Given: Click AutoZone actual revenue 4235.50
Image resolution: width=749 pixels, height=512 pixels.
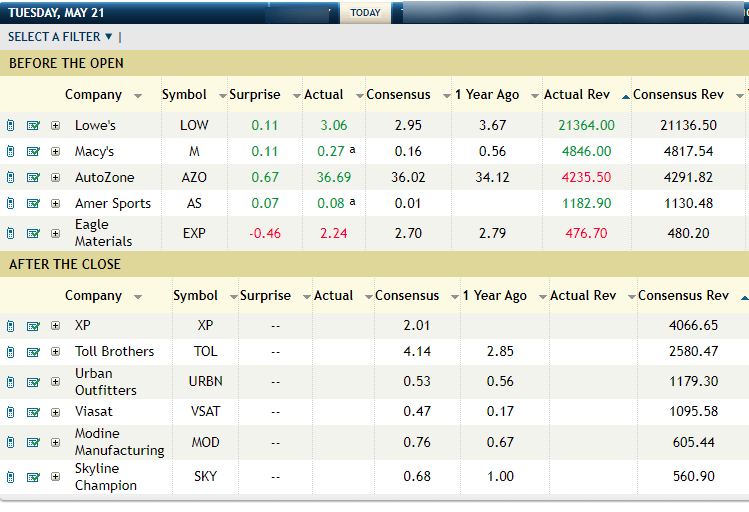Looking at the screenshot, I should [x=586, y=177].
